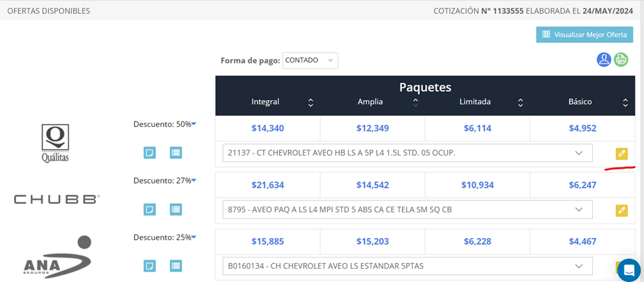Select ANA Integral price $15,885
This screenshot has width=644, height=282.
point(268,242)
